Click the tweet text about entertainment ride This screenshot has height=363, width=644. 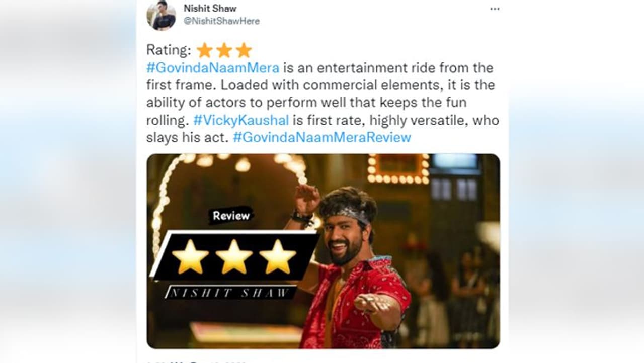coord(320,103)
